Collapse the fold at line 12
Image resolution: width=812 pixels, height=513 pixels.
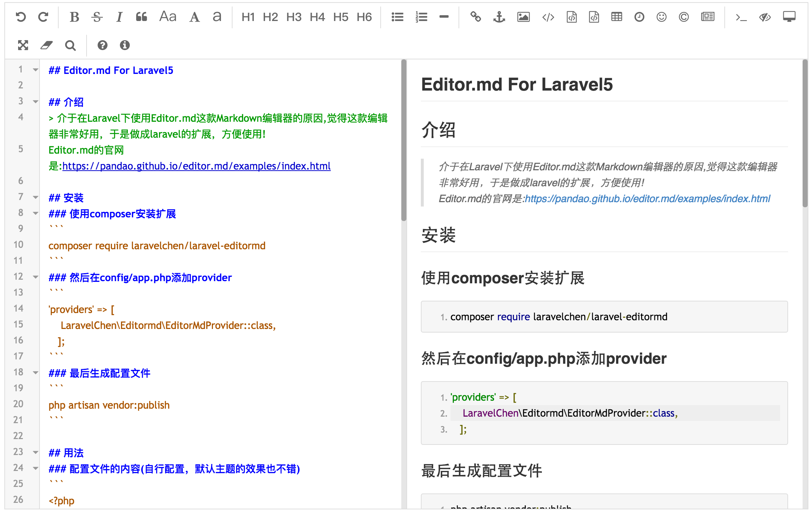[x=35, y=277]
